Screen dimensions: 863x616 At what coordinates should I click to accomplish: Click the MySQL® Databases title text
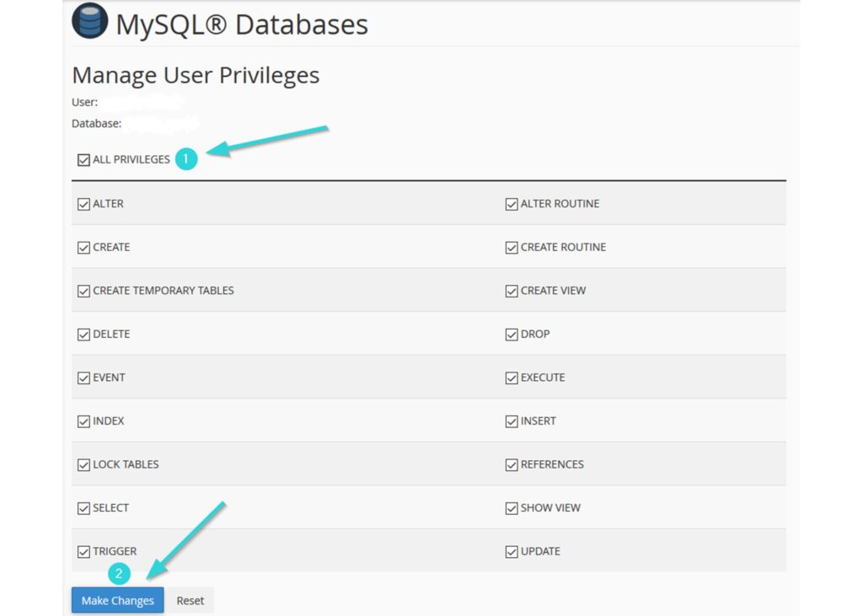tap(242, 24)
